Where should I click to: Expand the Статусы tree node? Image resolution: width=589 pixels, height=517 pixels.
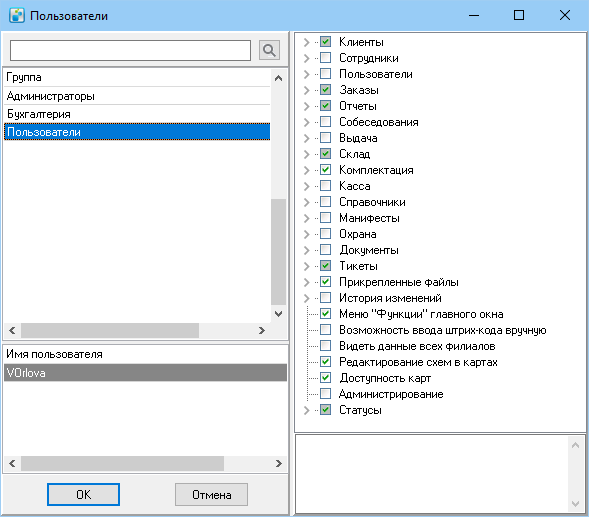point(307,410)
